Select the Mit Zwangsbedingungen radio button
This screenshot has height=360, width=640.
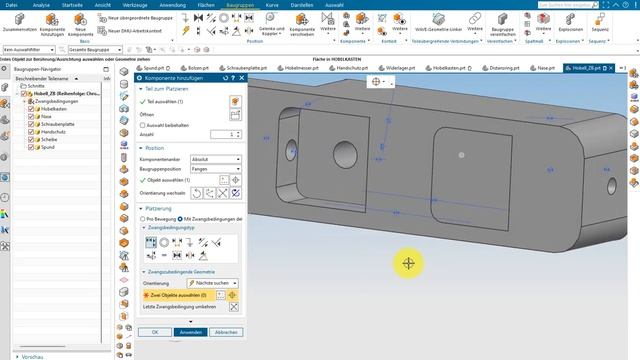pyautogui.click(x=180, y=219)
